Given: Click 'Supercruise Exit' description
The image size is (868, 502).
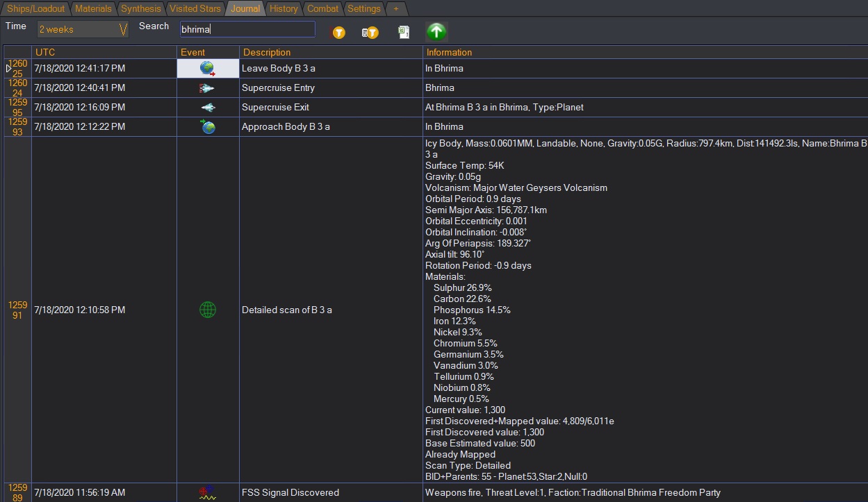Looking at the screenshot, I should (x=275, y=108).
